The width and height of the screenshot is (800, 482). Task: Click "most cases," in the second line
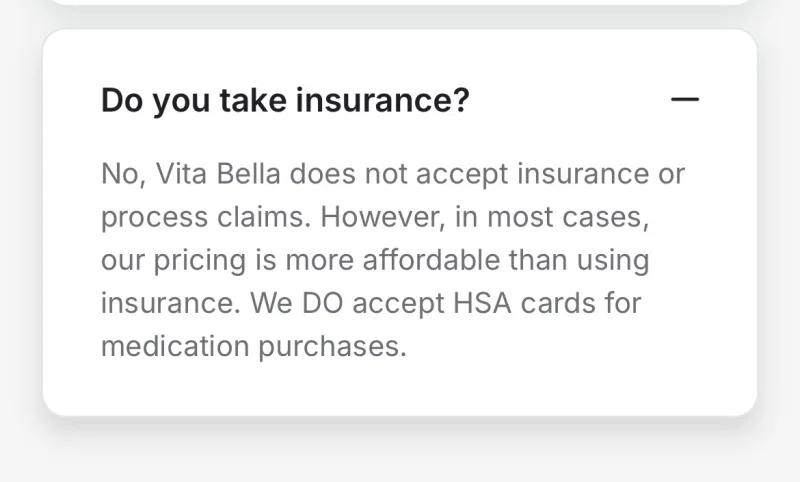(568, 218)
